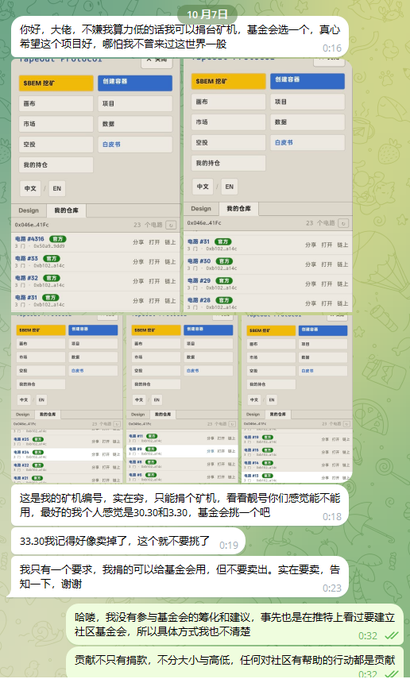Select the message starting 你好，大佬
This screenshot has width=410, height=679.
pos(180,37)
